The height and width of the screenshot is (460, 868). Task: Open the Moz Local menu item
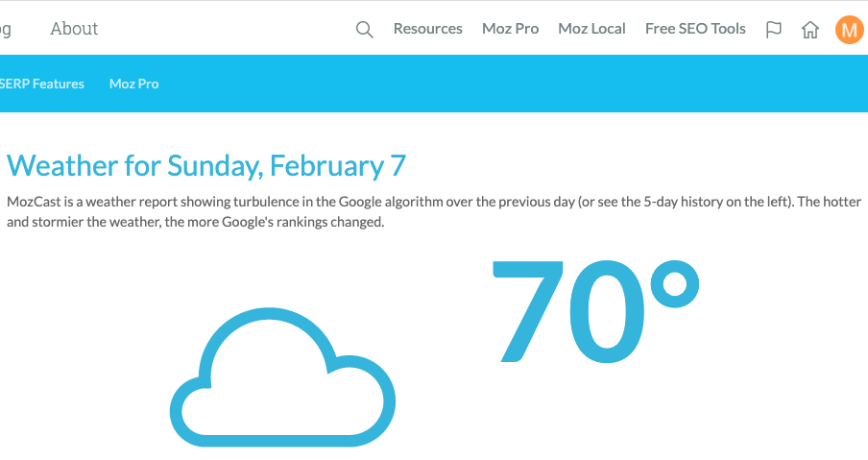point(591,29)
